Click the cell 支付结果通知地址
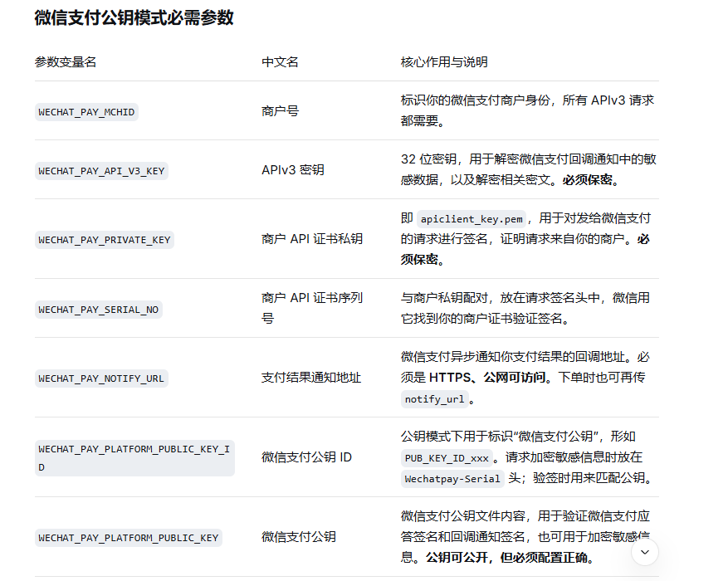The image size is (728, 581). pos(311,378)
